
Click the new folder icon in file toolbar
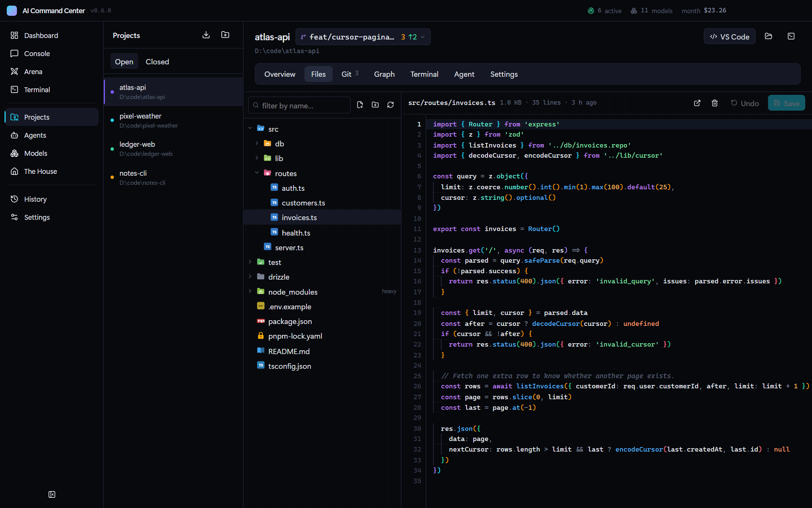click(375, 105)
